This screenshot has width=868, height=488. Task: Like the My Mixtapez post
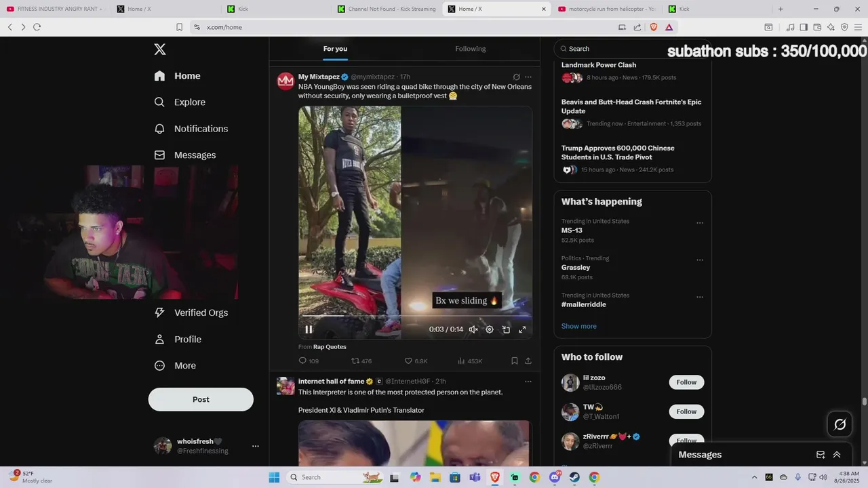coord(416,361)
